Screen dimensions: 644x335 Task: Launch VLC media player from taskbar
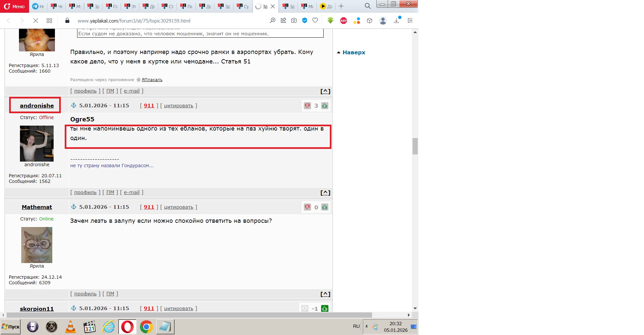coord(70,327)
